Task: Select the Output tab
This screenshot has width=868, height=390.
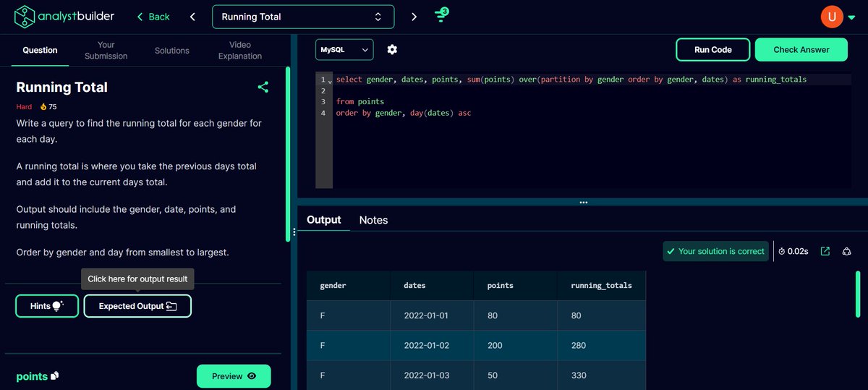Action: point(323,220)
